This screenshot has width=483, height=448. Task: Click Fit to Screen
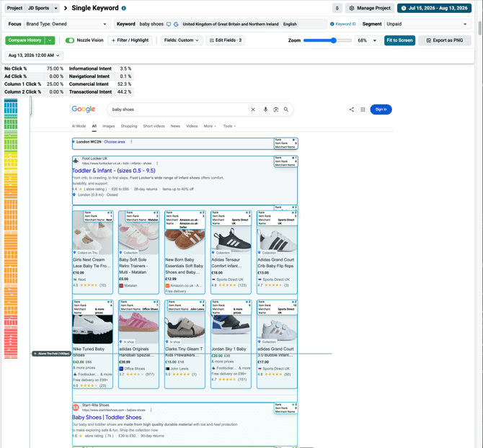[399, 40]
